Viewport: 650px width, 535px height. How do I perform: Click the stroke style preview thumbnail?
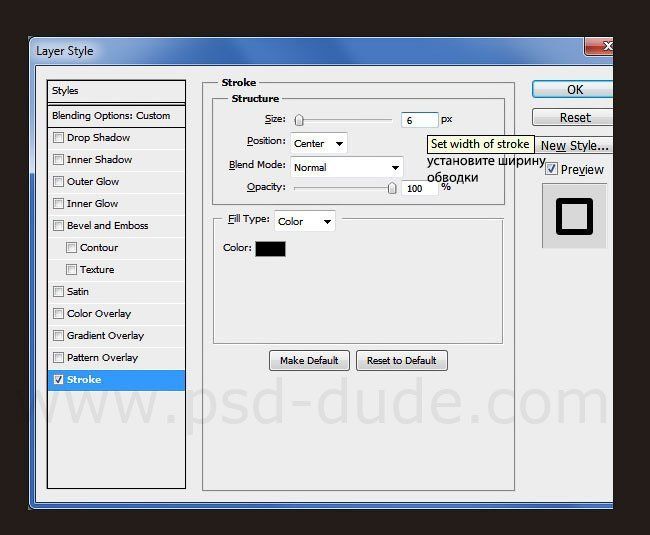574,216
